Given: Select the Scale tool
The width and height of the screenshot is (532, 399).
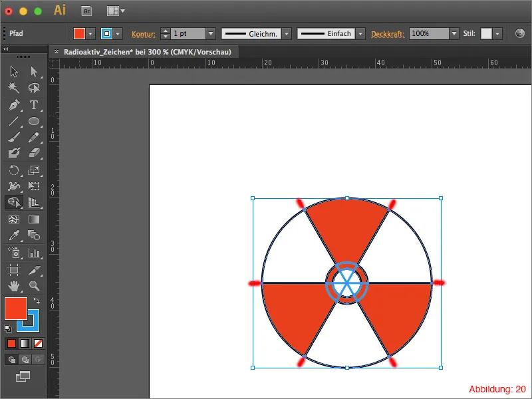Looking at the screenshot, I should 34,170.
